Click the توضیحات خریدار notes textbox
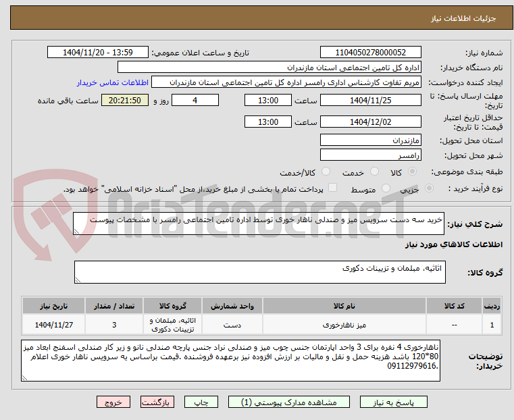514x420 pixels. point(230,361)
